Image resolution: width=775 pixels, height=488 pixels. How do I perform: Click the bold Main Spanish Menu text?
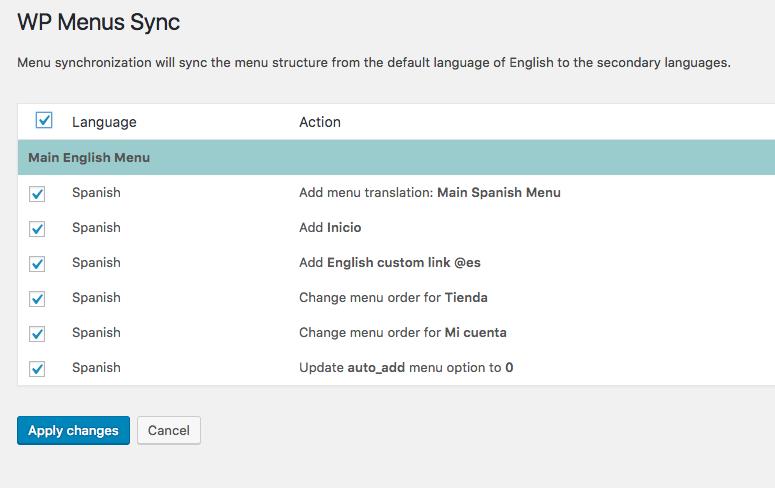tap(499, 192)
